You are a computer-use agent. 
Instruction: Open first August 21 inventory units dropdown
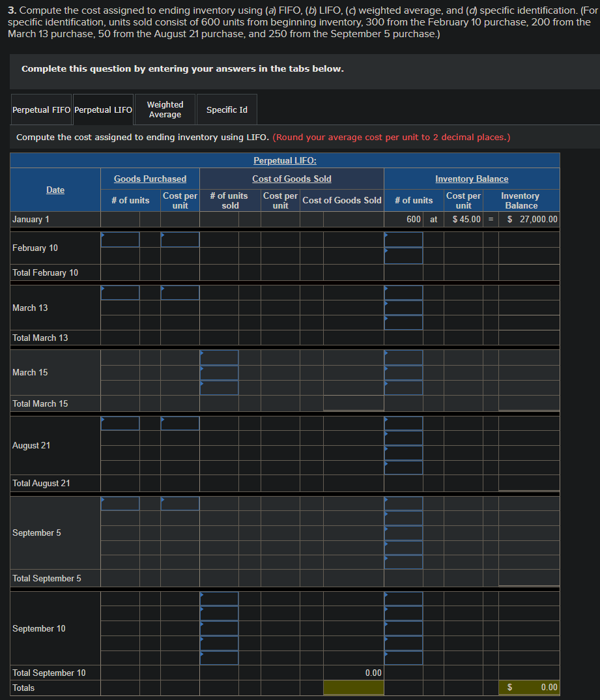[x=403, y=423]
